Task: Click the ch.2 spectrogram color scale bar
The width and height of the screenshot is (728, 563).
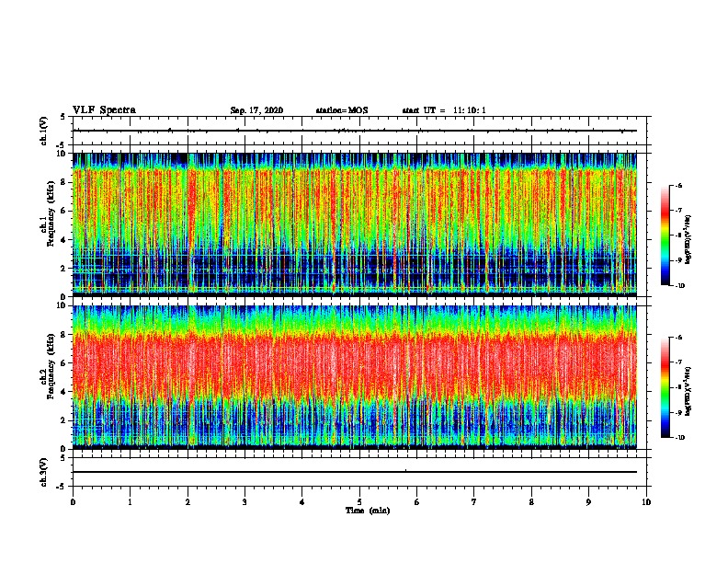Action: (x=665, y=387)
